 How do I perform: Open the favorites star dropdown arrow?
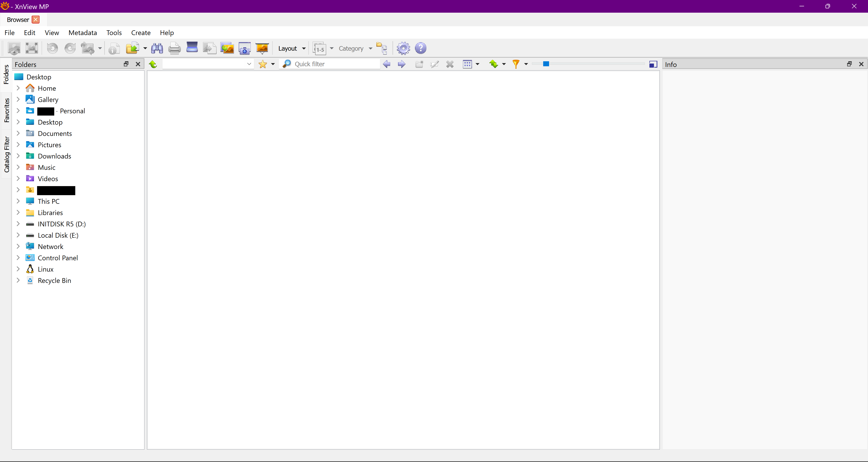point(273,64)
